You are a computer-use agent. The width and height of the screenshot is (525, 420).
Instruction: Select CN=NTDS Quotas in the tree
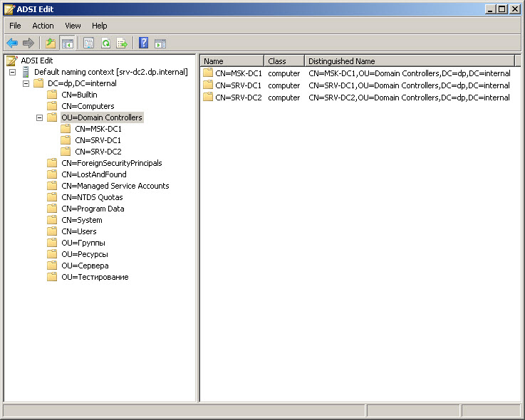click(92, 197)
